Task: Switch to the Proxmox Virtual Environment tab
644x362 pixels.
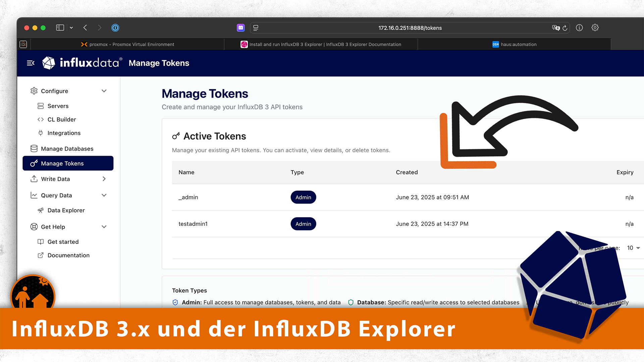Action: point(127,44)
